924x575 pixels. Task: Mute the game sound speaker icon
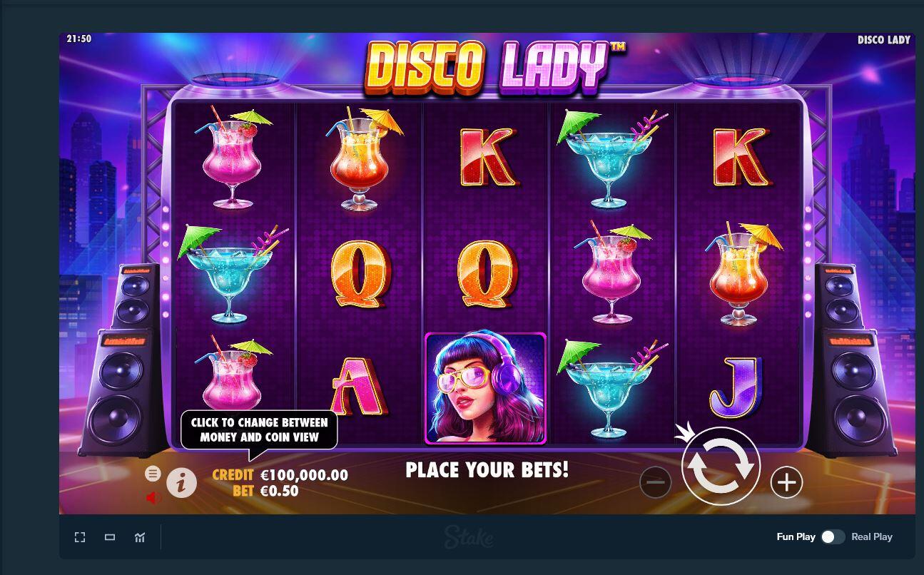[153, 498]
